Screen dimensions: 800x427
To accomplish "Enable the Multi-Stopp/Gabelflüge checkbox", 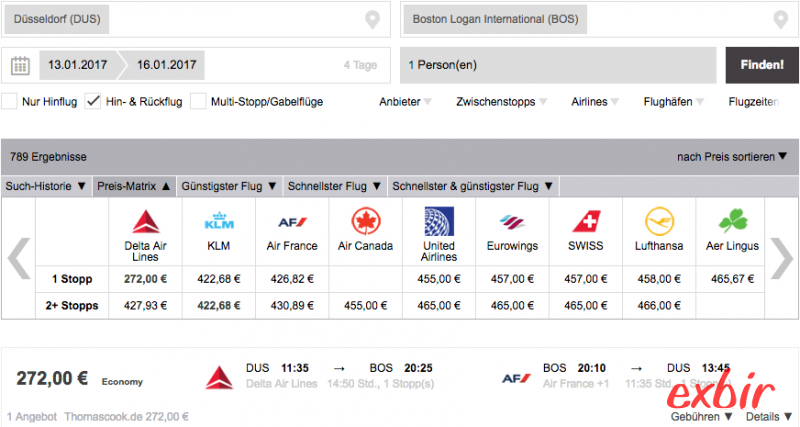I will pyautogui.click(x=198, y=101).
